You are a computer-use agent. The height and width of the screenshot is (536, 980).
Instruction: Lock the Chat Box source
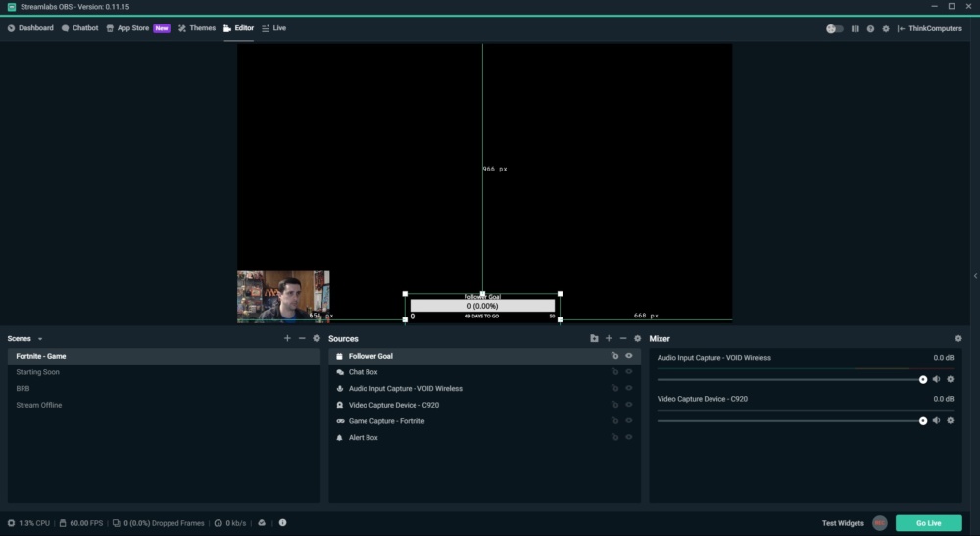pyautogui.click(x=615, y=371)
